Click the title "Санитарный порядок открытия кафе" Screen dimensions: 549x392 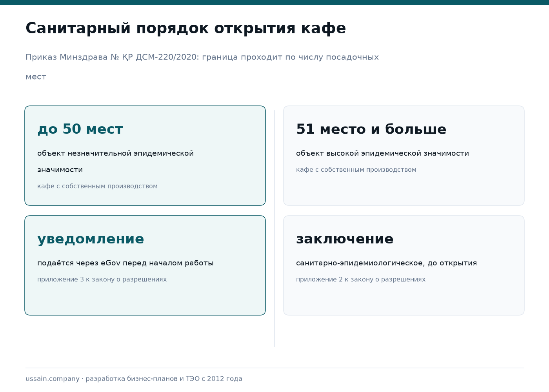click(185, 28)
